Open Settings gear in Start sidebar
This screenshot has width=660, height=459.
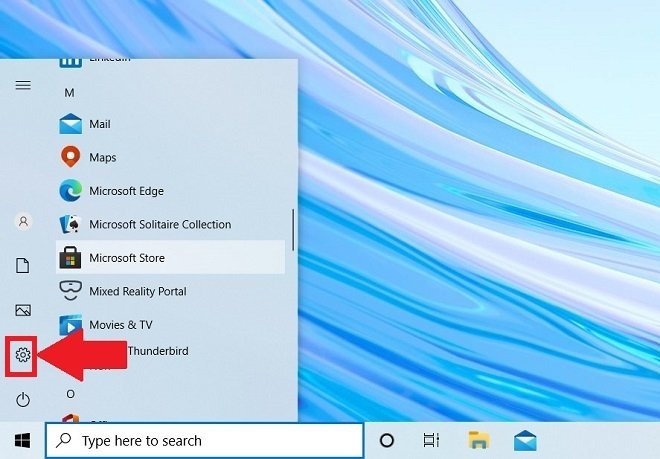point(23,355)
